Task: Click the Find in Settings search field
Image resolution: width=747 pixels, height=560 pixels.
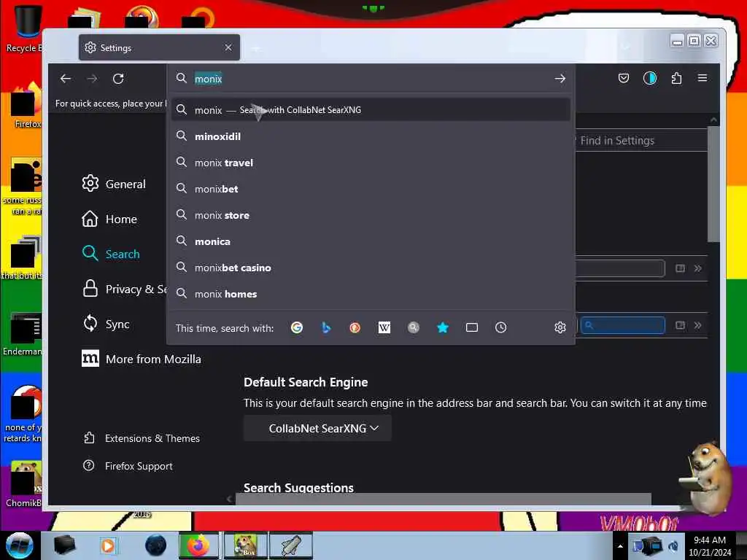Action: tap(640, 141)
